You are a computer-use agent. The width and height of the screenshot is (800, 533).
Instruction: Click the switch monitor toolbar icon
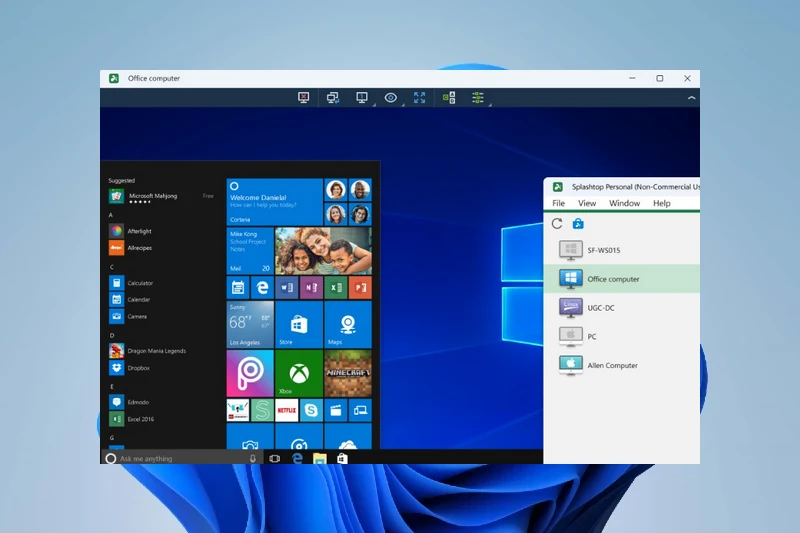click(x=333, y=97)
